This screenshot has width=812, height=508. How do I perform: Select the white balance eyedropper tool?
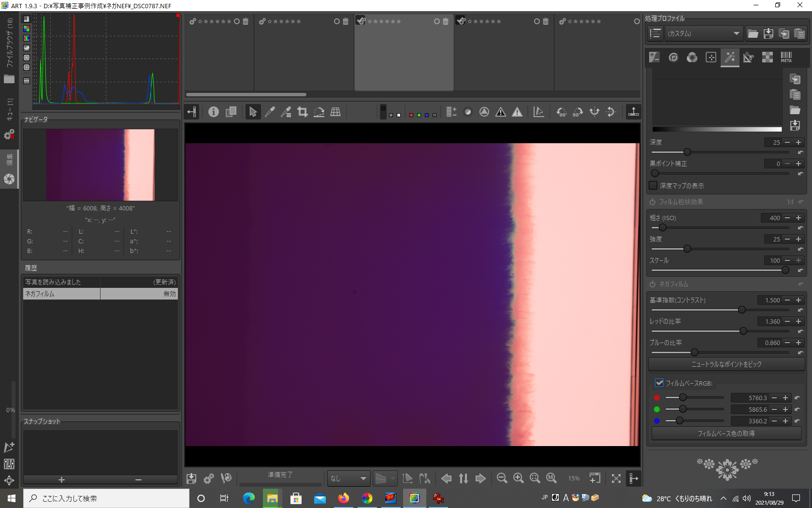pos(270,112)
